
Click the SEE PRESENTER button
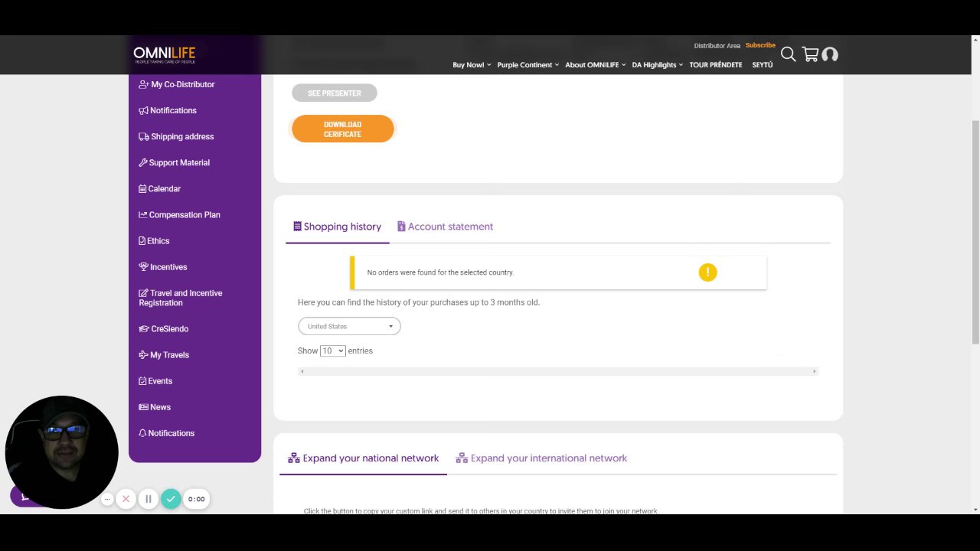point(335,93)
